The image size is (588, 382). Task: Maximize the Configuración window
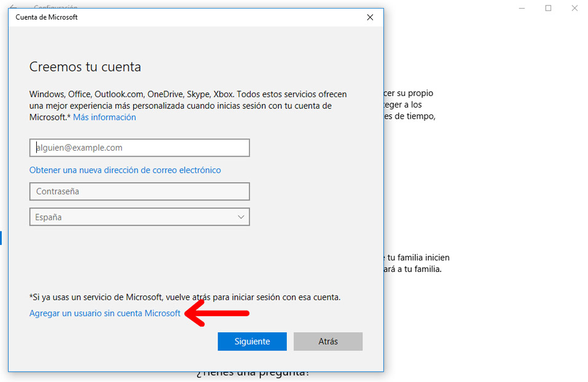coord(548,8)
